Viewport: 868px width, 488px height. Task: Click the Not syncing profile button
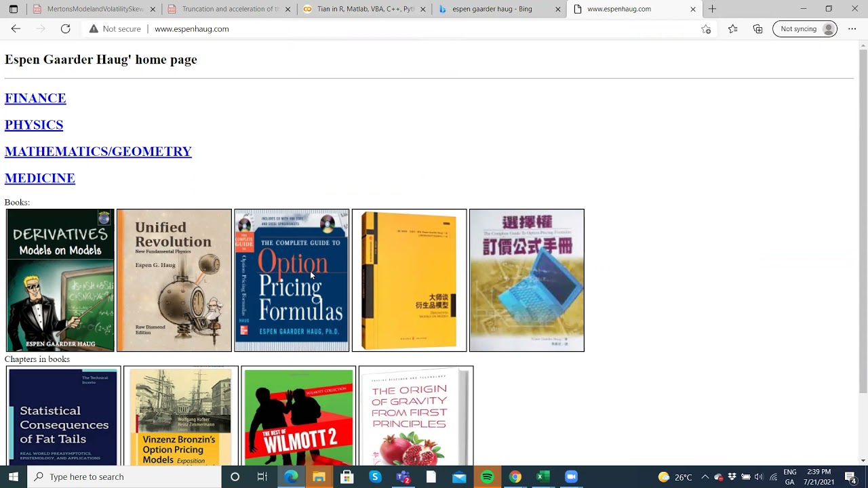(804, 29)
